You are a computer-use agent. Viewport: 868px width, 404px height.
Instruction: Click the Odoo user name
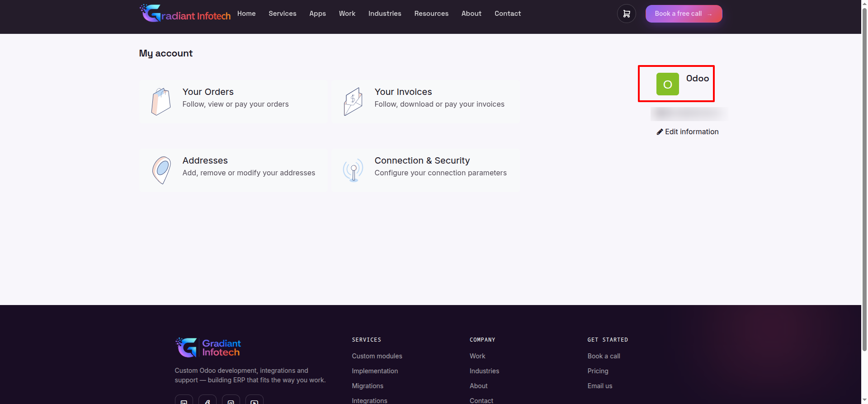tap(698, 78)
